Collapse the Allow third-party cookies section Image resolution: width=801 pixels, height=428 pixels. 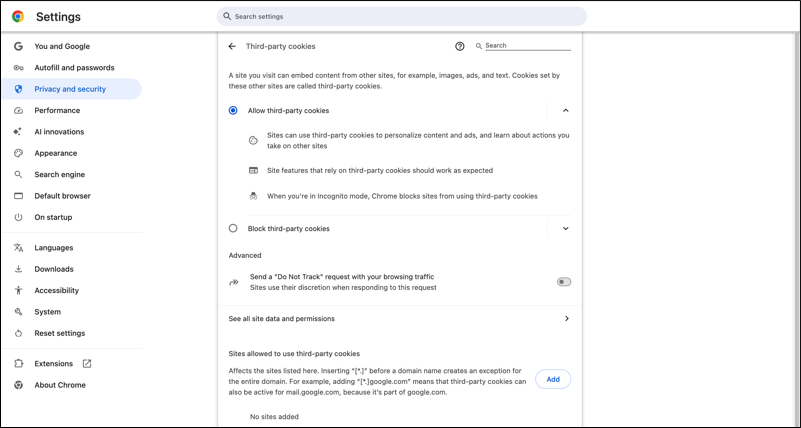tap(566, 110)
